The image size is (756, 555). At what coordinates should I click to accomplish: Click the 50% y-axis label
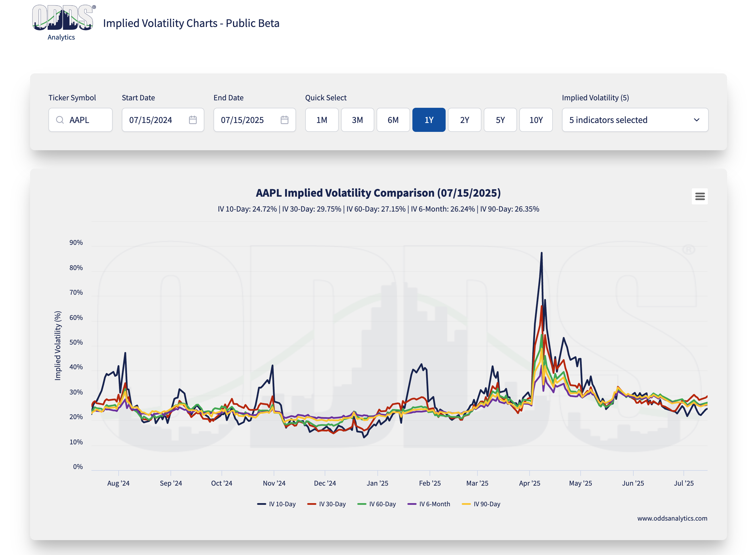(76, 342)
